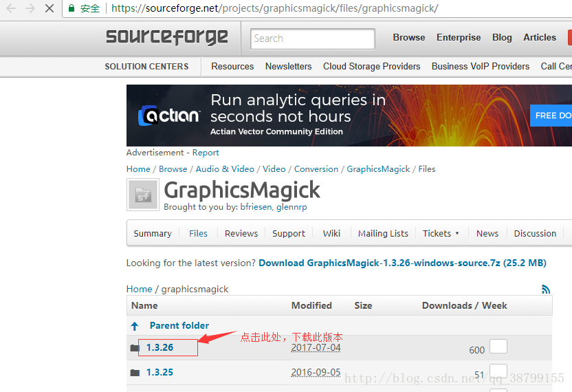
Task: Click the Conversion breadcrumb link
Action: click(x=316, y=168)
